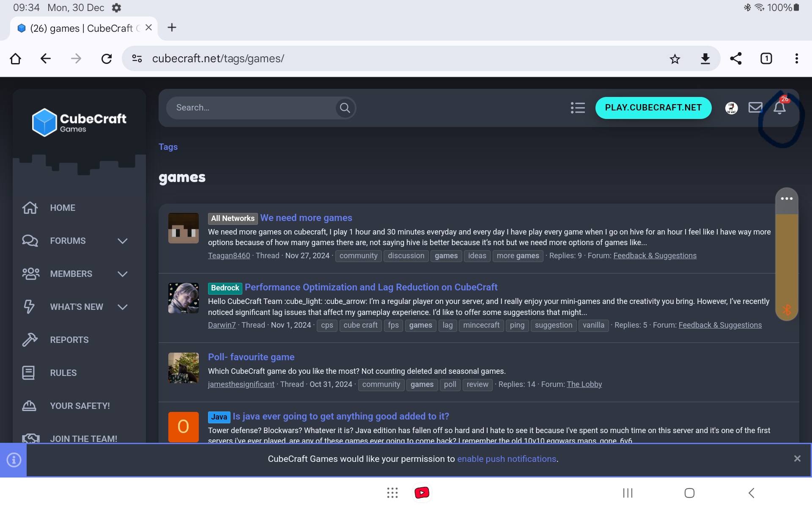Viewport: 812px width, 508px height.
Task: Click the CubeCraft Games logo
Action: 79,122
